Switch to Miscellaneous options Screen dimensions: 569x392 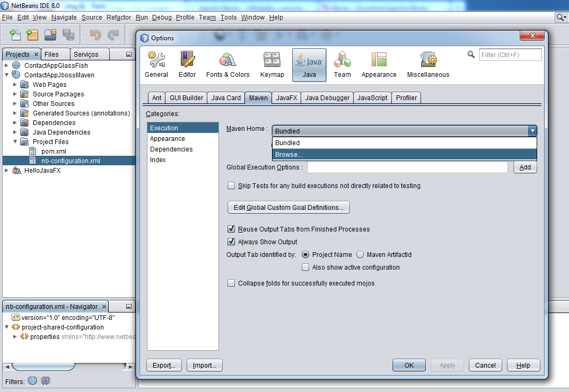pyautogui.click(x=427, y=64)
